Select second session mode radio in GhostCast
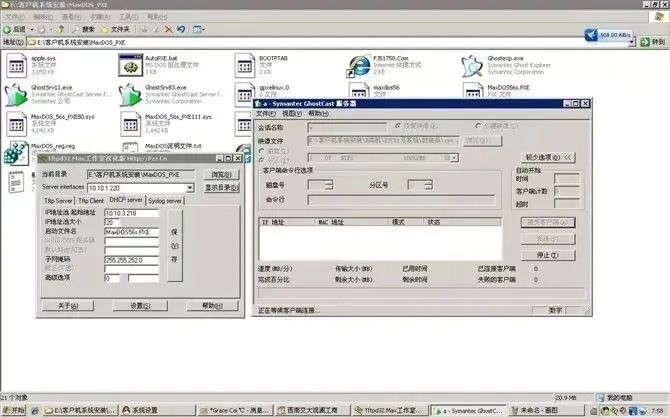The image size is (670, 418). point(478,126)
